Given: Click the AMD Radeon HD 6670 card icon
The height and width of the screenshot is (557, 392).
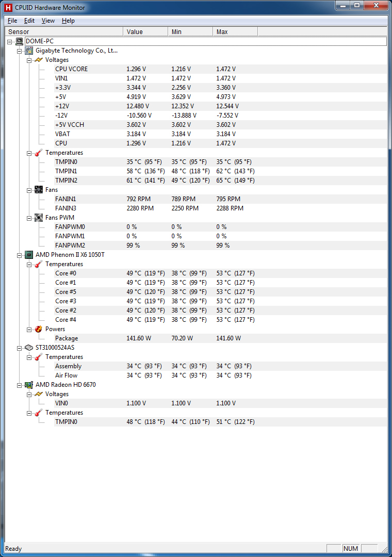Looking at the screenshot, I should (29, 385).
